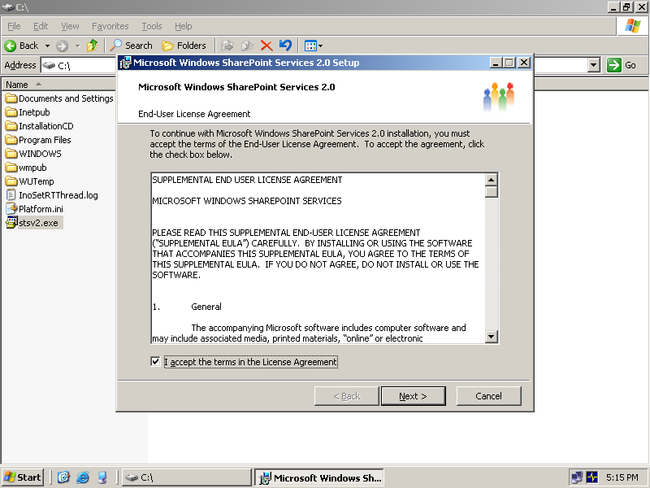650x488 pixels.
Task: Select the WINDOWS folder
Action: pyautogui.click(x=34, y=154)
